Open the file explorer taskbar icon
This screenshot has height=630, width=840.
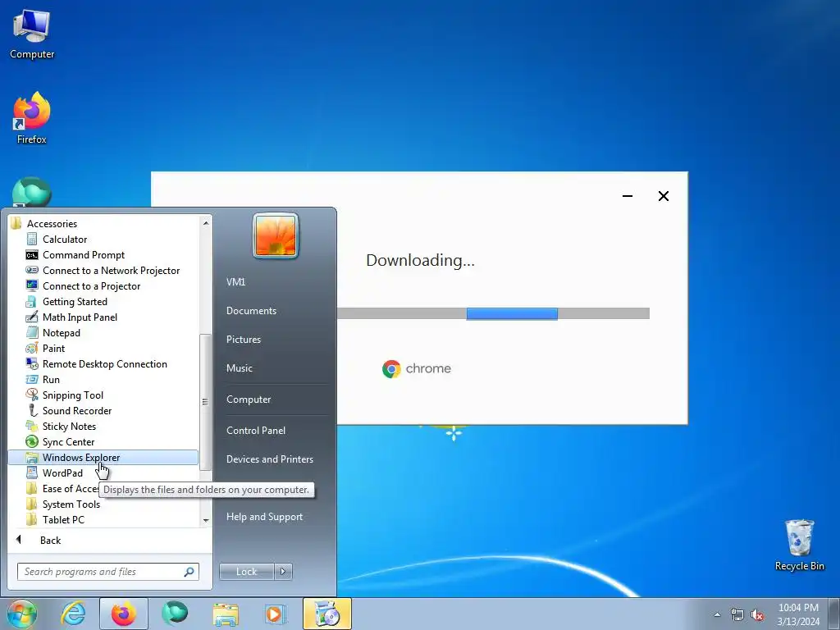(x=226, y=614)
